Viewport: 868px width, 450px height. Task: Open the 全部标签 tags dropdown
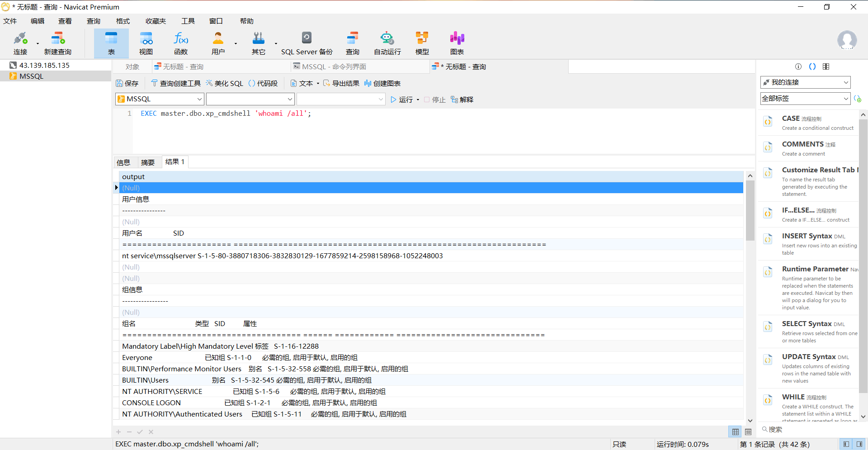[x=805, y=99]
